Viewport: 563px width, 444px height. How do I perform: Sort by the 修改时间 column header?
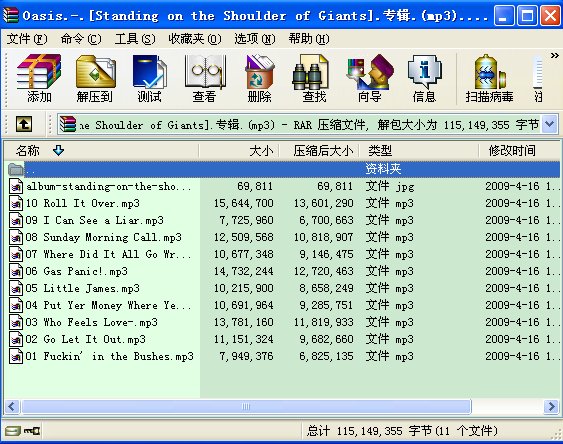519,151
